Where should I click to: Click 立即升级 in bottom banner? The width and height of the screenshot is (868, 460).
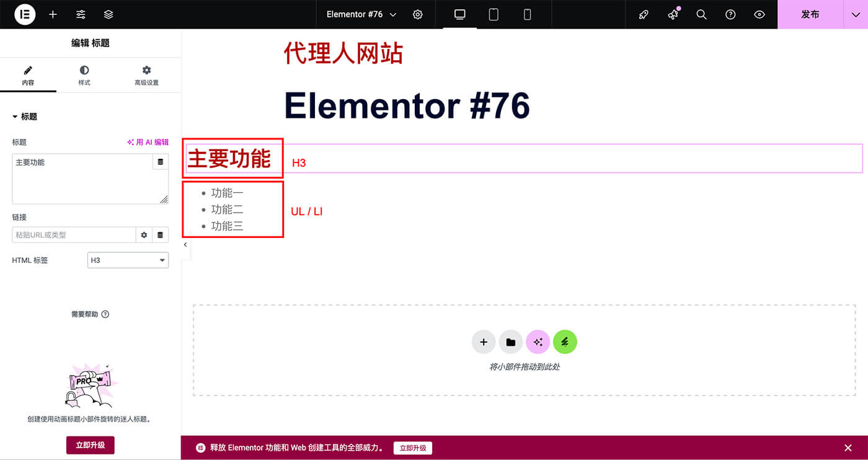coord(413,448)
